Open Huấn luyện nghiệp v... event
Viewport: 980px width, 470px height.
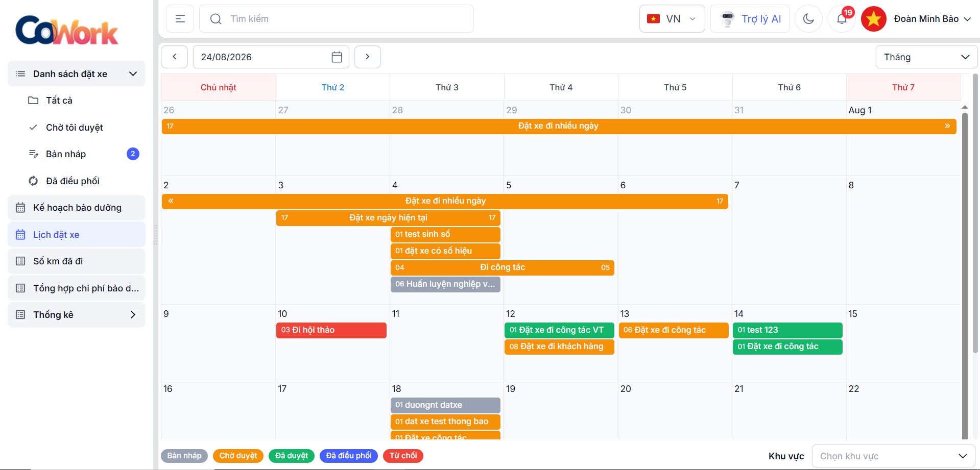445,284
